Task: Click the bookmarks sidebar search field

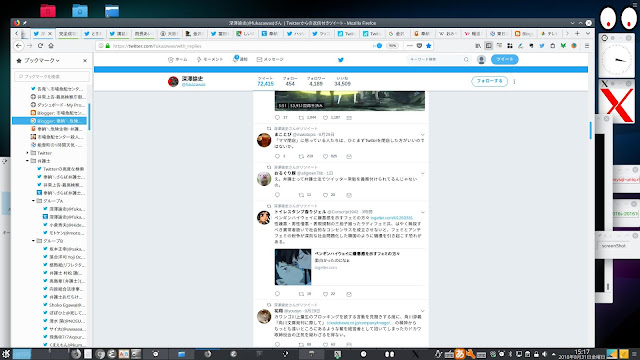Action: click(52, 76)
